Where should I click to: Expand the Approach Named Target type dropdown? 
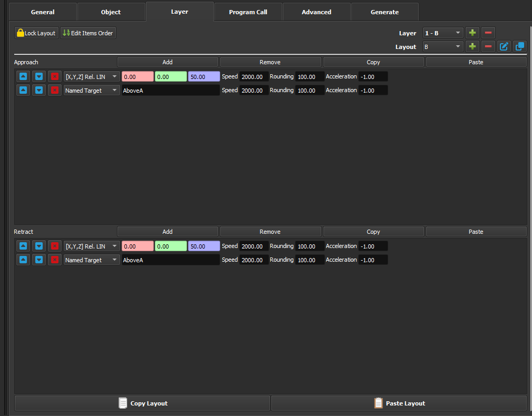[x=92, y=91]
